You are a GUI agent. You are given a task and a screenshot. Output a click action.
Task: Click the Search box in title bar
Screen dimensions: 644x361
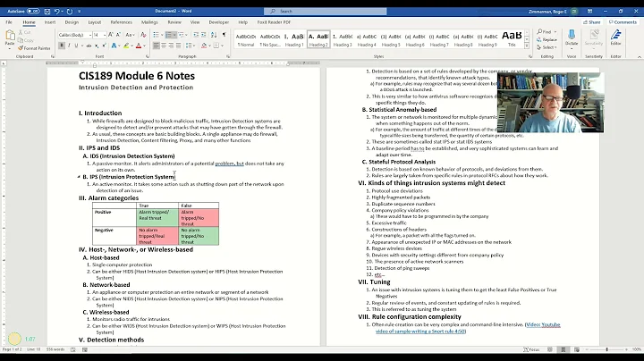(x=326, y=12)
